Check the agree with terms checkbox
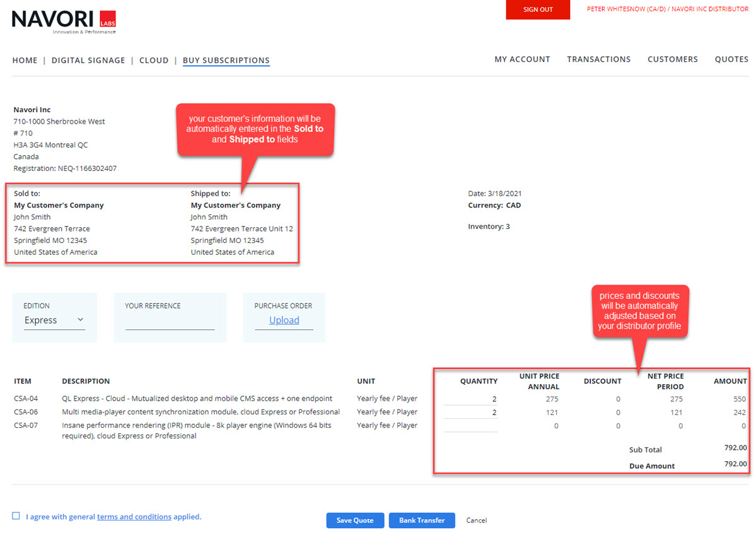The width and height of the screenshot is (756, 535). pos(16,516)
